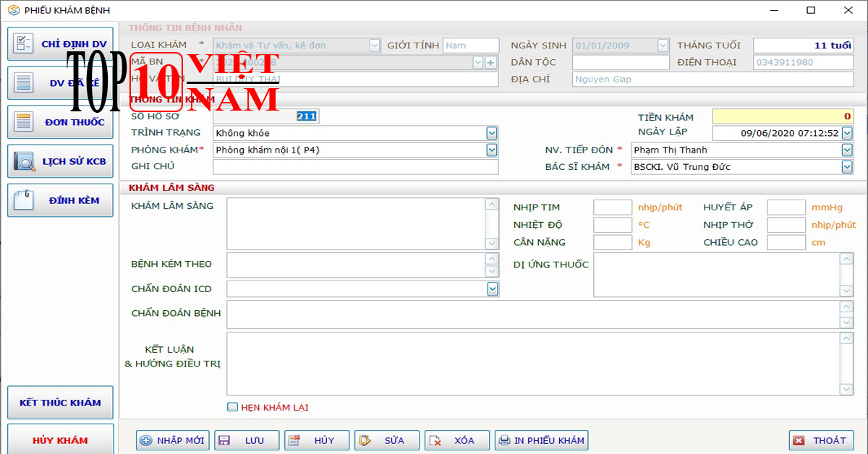Click the THÁNG TUỔI field showing 11 tuổi
Image resolution: width=868 pixels, height=454 pixels.
(x=804, y=46)
